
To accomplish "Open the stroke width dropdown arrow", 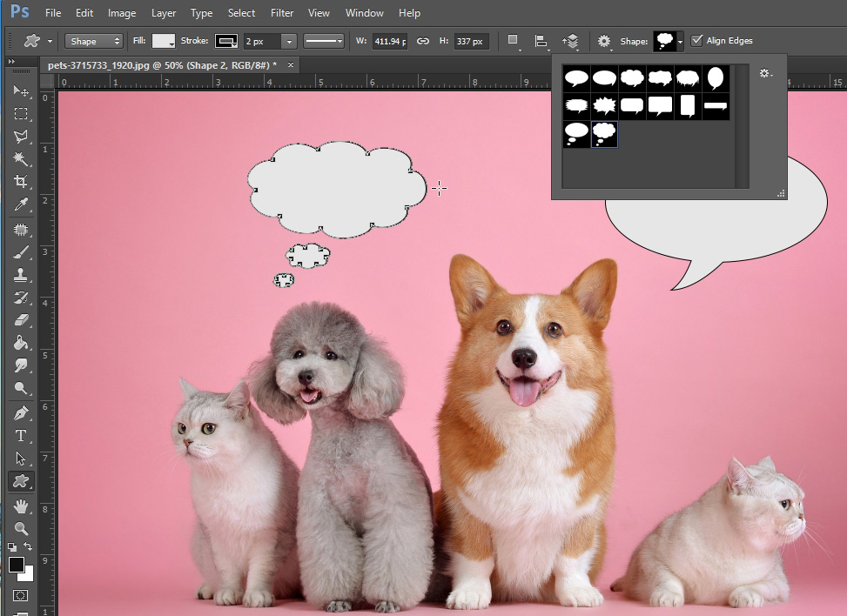I will click(x=289, y=41).
